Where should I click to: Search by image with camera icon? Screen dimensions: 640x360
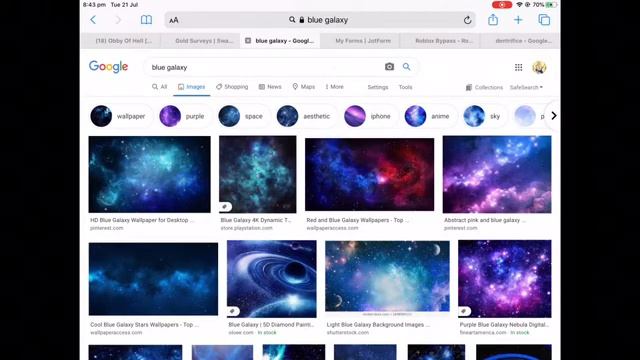389,67
